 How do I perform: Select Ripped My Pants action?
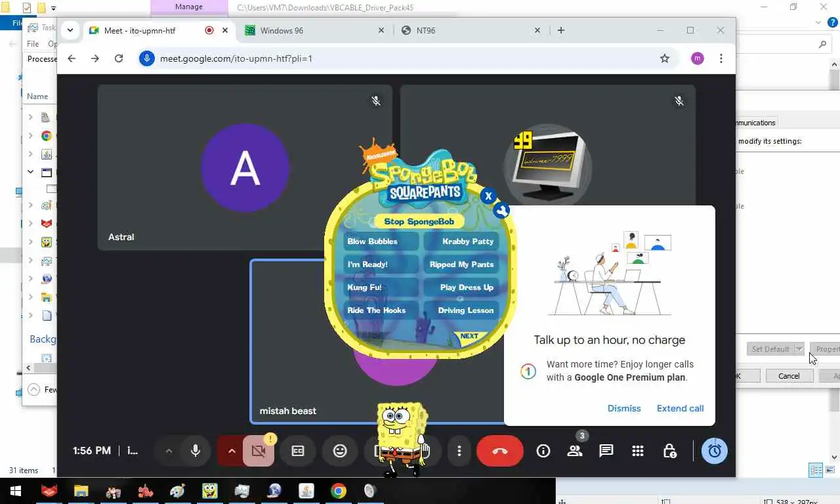tap(461, 264)
